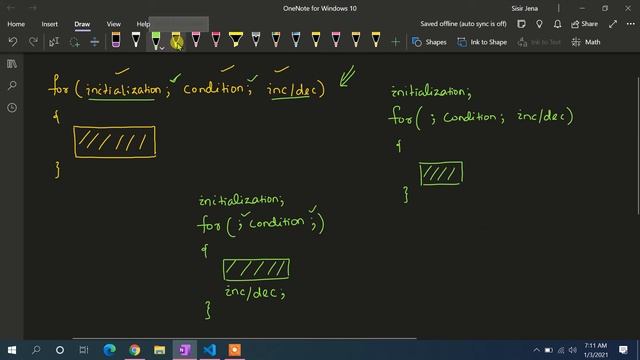Open the notifications bell

(557, 24)
